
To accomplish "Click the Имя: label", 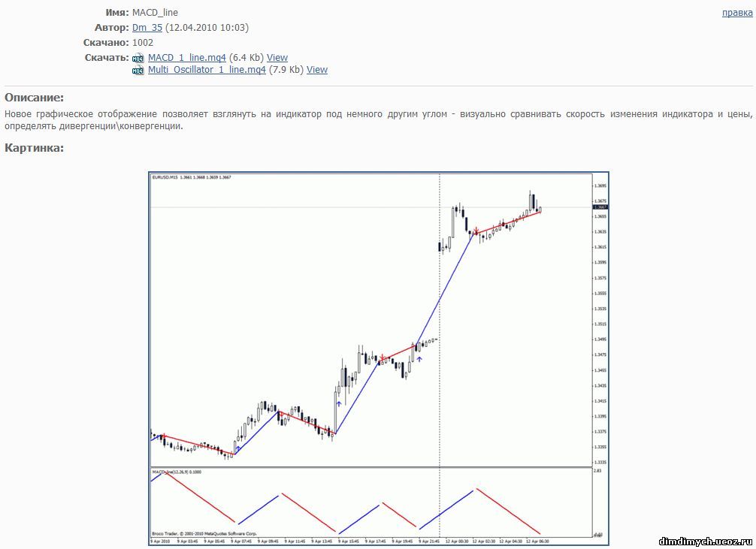I will point(117,13).
